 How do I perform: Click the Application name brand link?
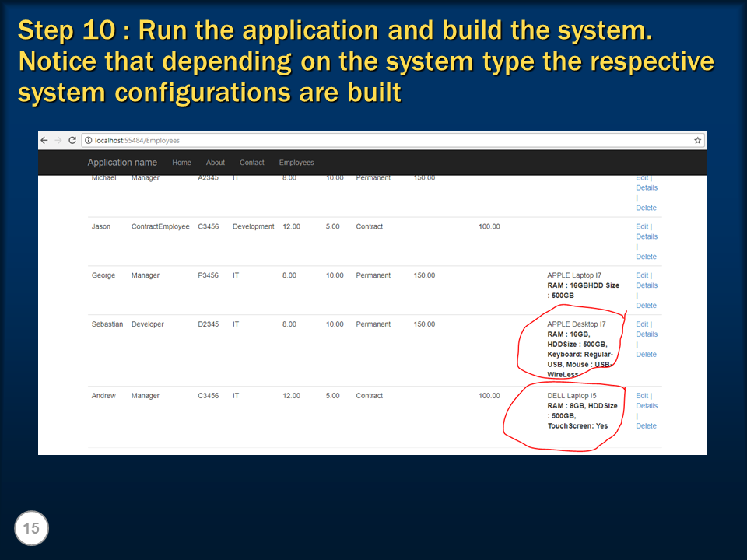click(x=122, y=163)
